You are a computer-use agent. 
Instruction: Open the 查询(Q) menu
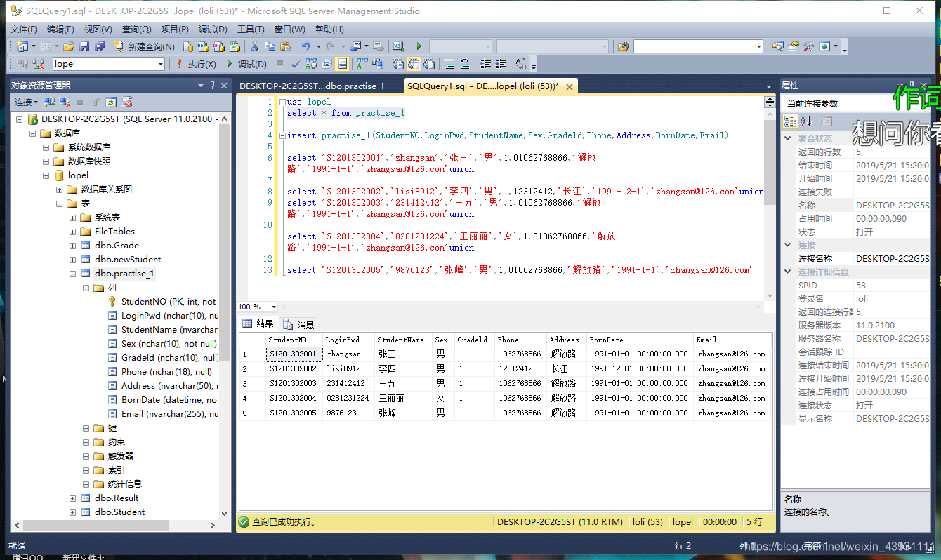point(136,29)
